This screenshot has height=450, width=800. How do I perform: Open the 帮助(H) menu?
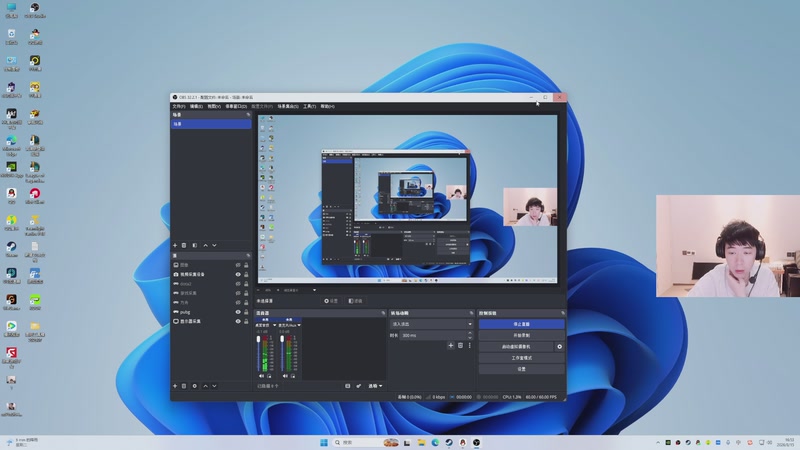click(328, 107)
